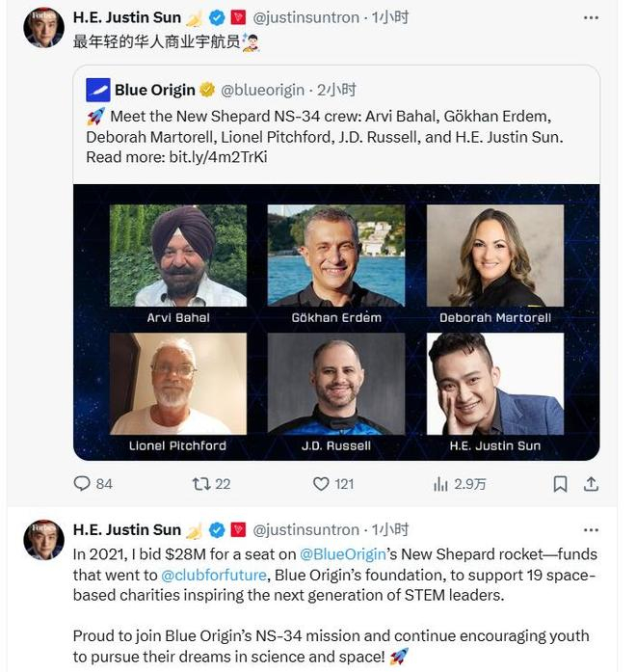The image size is (636, 672).
Task: Click the @BlueOrigin mention link
Action: point(346,554)
